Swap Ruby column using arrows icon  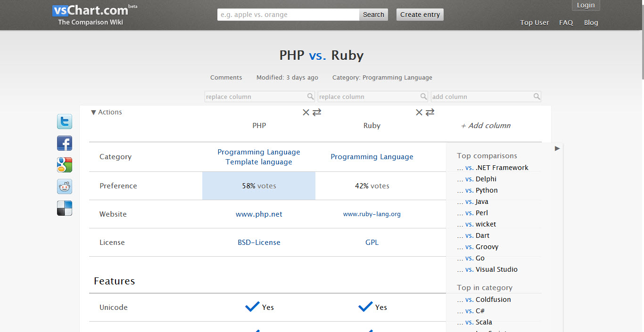[430, 113]
